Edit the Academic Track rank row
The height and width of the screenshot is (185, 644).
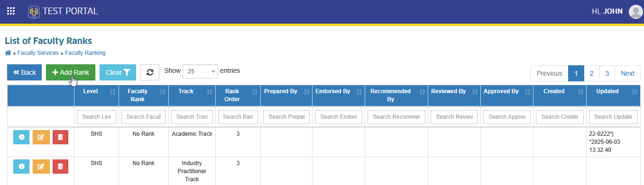pos(41,137)
